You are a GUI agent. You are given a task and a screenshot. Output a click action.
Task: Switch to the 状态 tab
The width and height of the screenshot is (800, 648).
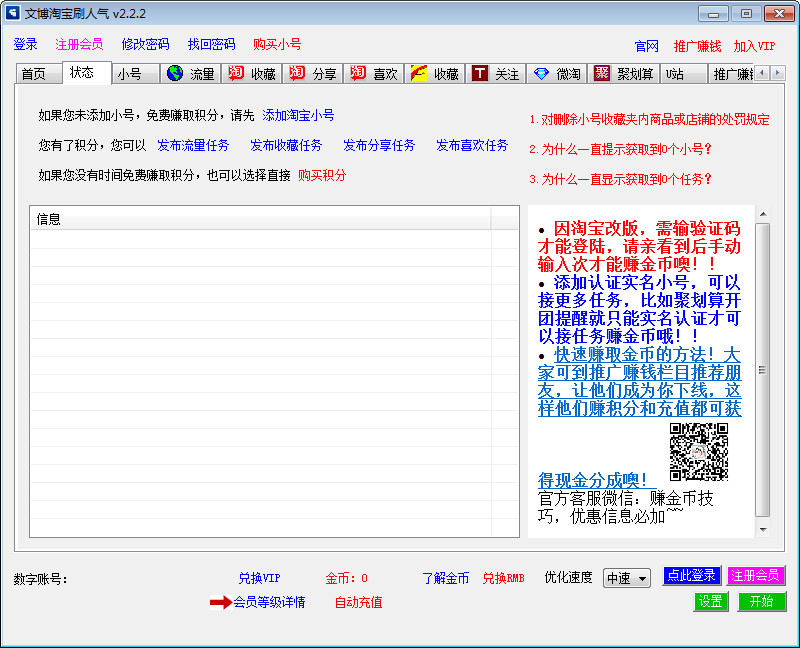(87, 72)
